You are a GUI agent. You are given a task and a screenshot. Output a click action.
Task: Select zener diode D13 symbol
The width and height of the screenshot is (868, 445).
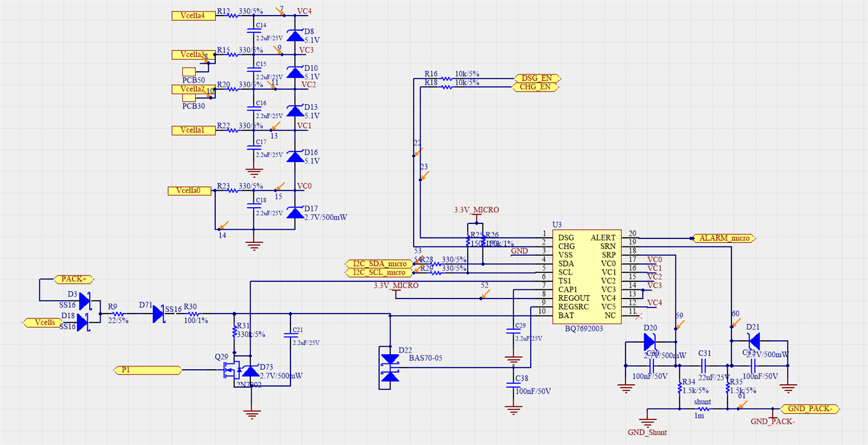pyautogui.click(x=295, y=111)
